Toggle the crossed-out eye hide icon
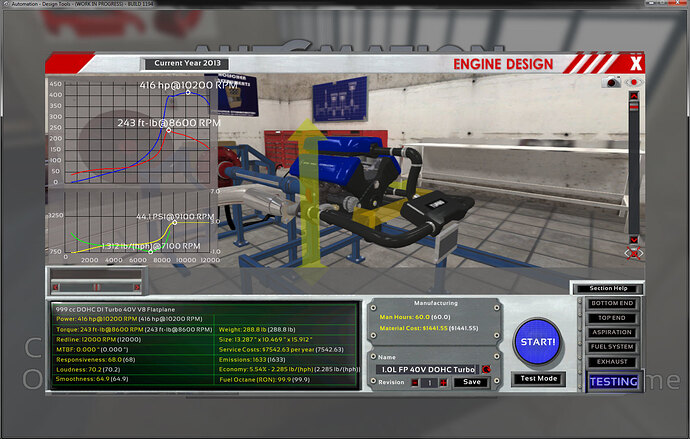The image size is (690, 439). tap(634, 253)
